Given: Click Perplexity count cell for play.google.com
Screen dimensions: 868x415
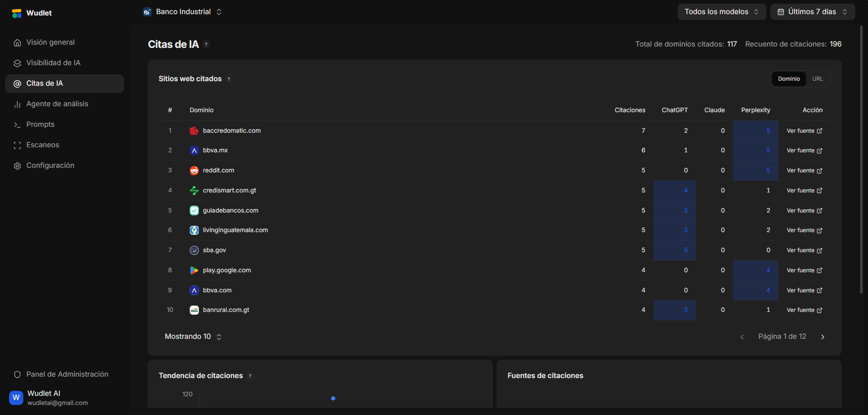Looking at the screenshot, I should pos(755,270).
